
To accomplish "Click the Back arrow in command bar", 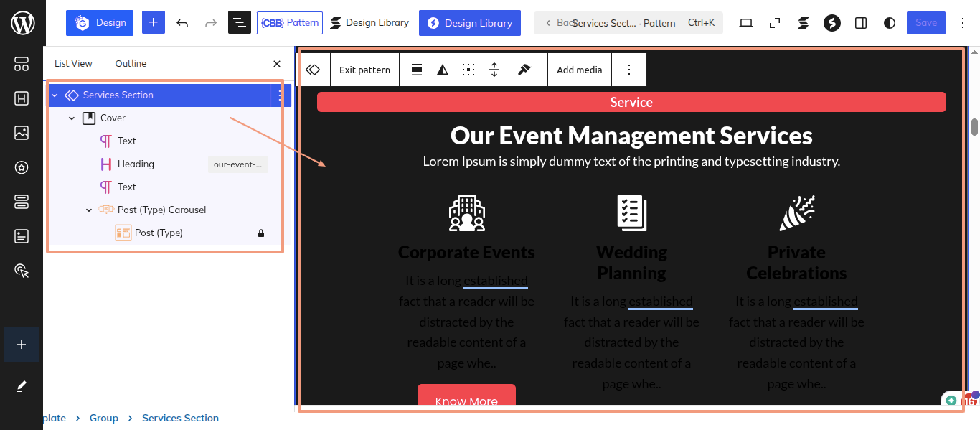I will 550,23.
